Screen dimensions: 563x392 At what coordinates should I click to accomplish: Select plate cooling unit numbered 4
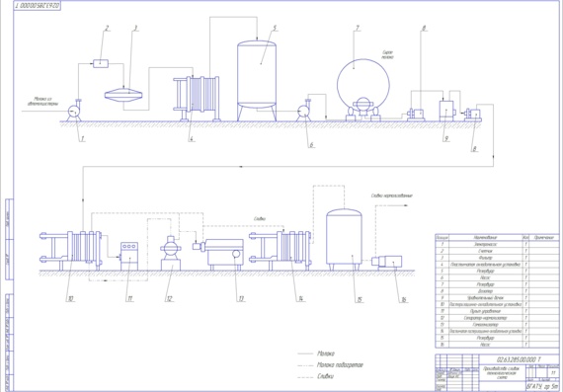pyautogui.click(x=197, y=99)
